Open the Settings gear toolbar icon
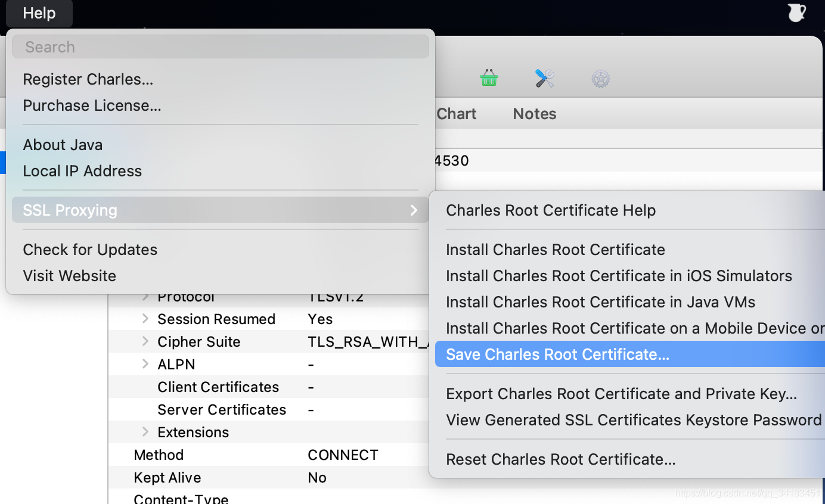The width and height of the screenshot is (825, 504). [x=600, y=79]
